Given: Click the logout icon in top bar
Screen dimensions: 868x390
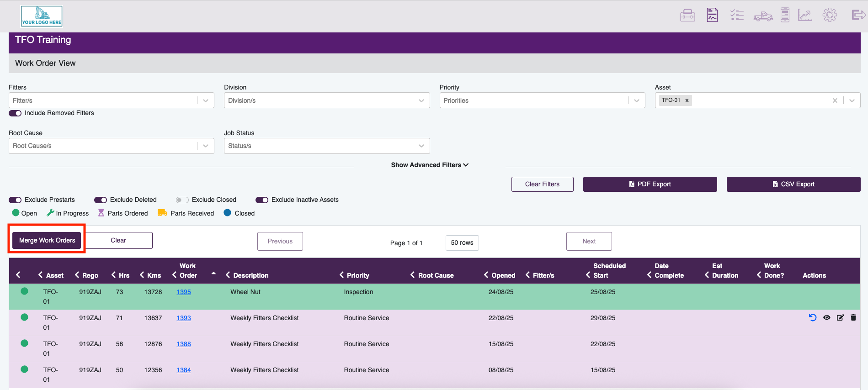Looking at the screenshot, I should pos(858,15).
